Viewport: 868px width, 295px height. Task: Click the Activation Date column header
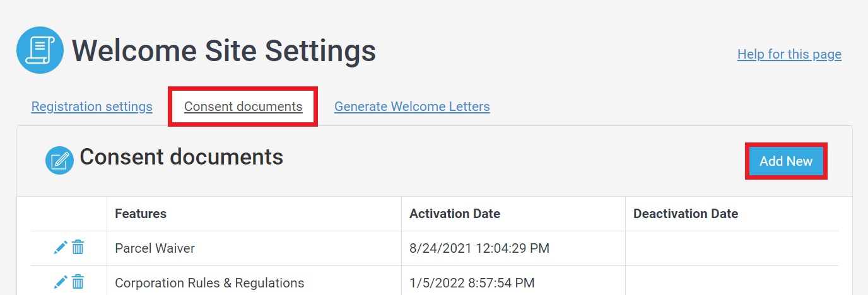pos(455,214)
